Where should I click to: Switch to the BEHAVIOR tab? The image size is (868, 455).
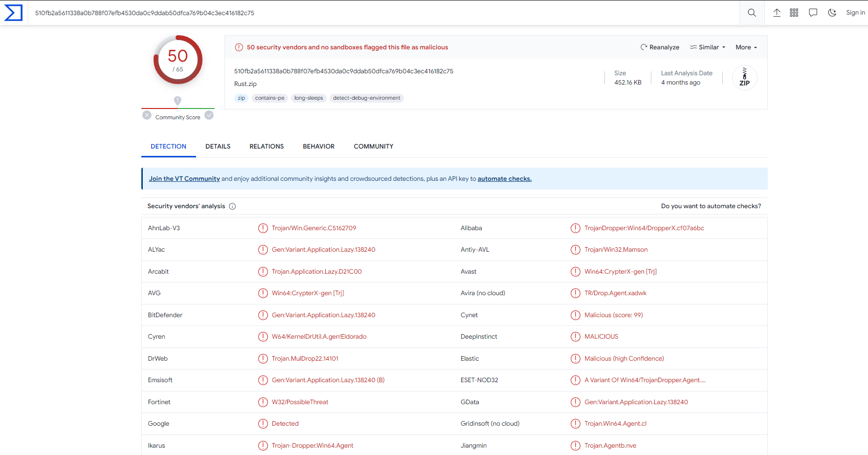pyautogui.click(x=319, y=147)
